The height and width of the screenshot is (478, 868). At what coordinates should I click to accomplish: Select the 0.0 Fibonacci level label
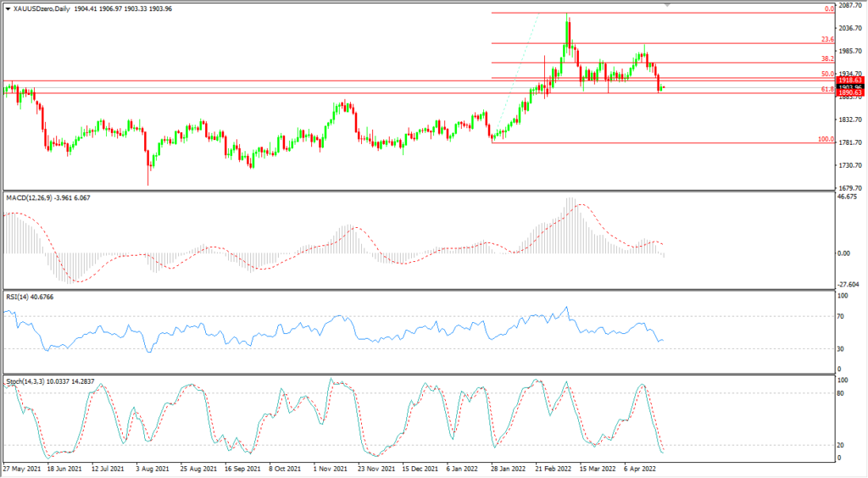click(829, 8)
